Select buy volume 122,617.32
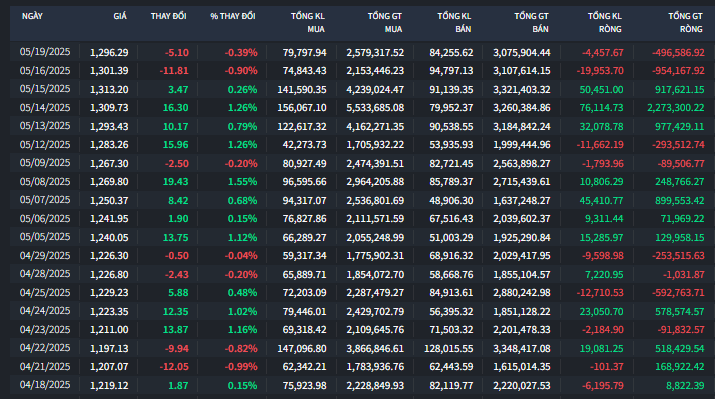 click(302, 126)
